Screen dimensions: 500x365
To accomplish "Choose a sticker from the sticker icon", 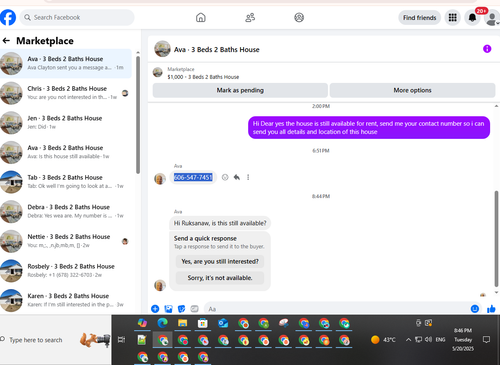I will pyautogui.click(x=181, y=309).
